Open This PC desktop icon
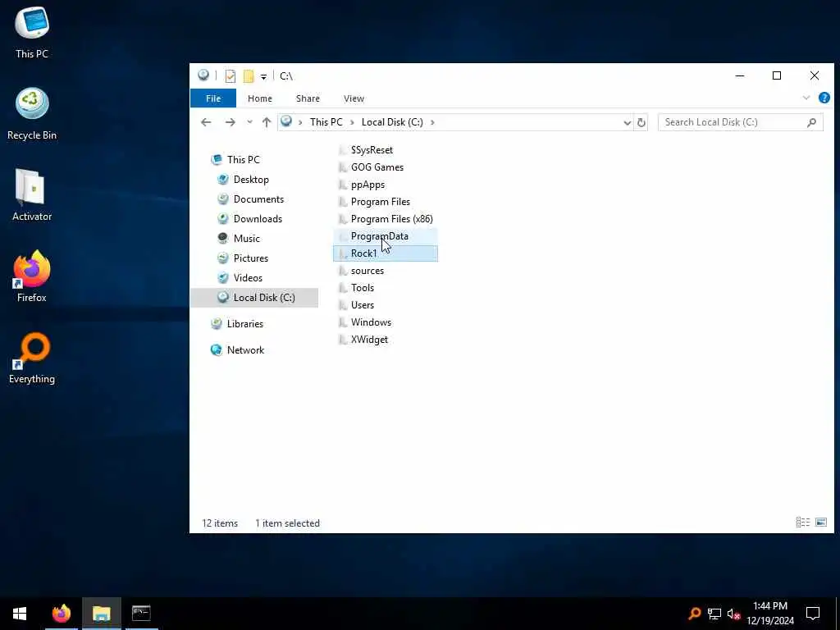Viewport: 840px width, 630px height. pos(32,32)
